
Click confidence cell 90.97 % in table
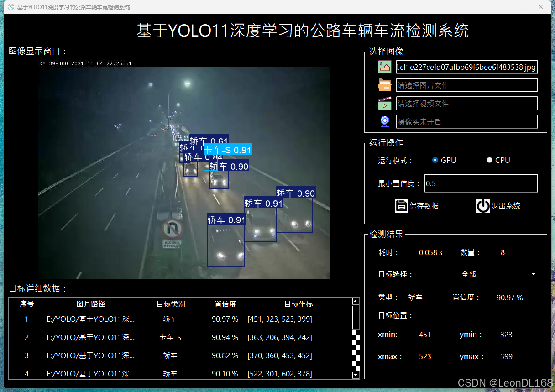click(x=225, y=319)
